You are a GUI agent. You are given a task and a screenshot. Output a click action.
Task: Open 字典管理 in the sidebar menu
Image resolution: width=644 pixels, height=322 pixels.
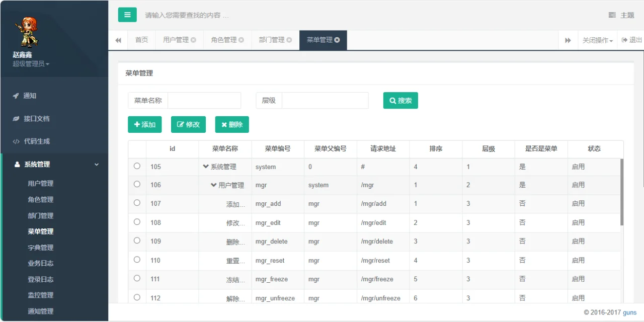click(40, 248)
